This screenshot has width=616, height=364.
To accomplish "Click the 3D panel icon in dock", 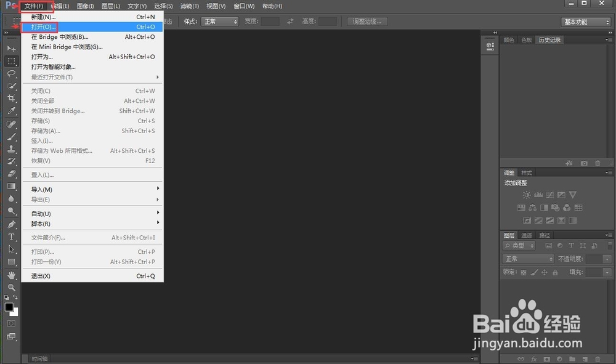I will [x=490, y=46].
